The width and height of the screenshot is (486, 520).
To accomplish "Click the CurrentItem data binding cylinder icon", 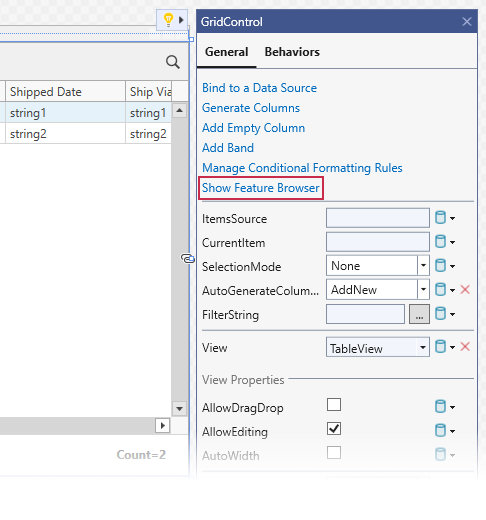I will point(440,242).
